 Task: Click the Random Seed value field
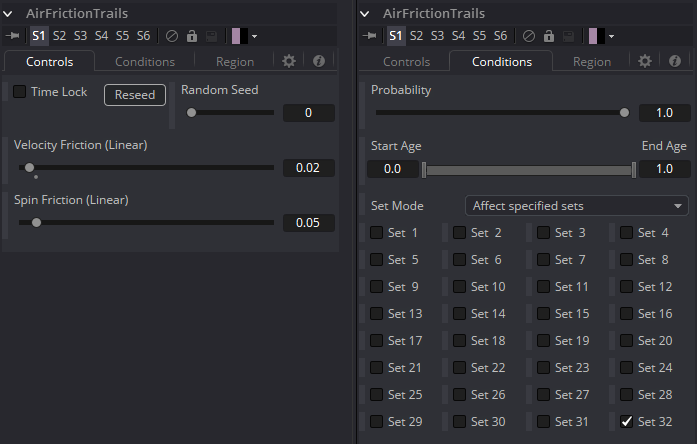pos(308,113)
